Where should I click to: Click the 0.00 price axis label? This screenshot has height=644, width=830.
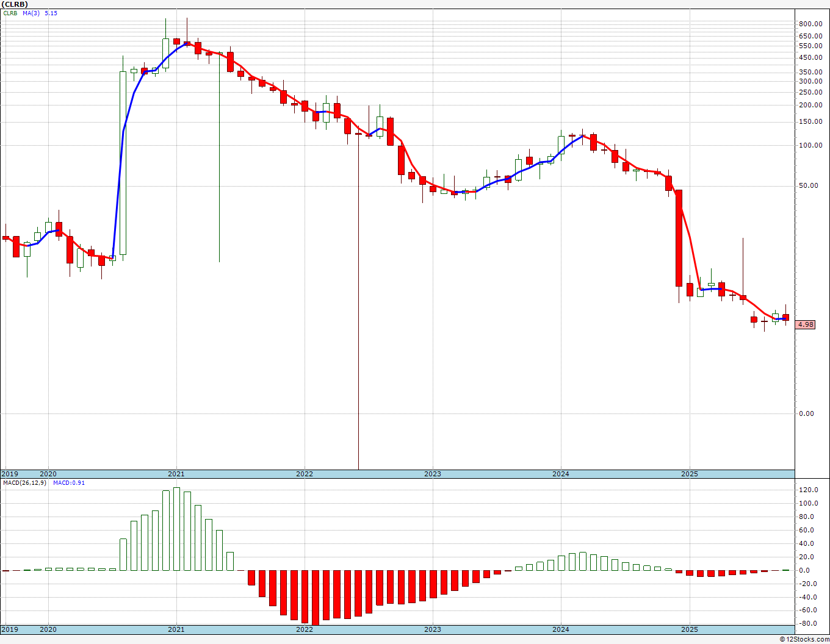[807, 413]
